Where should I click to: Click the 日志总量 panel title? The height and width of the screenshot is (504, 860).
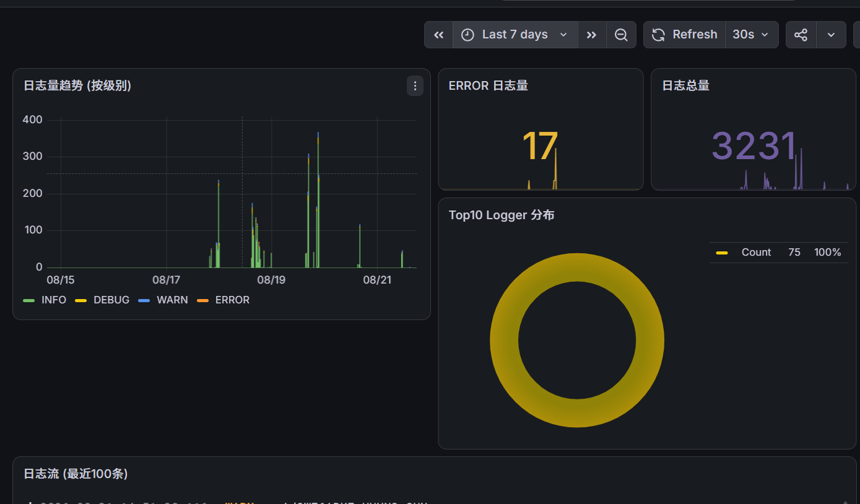(686, 85)
